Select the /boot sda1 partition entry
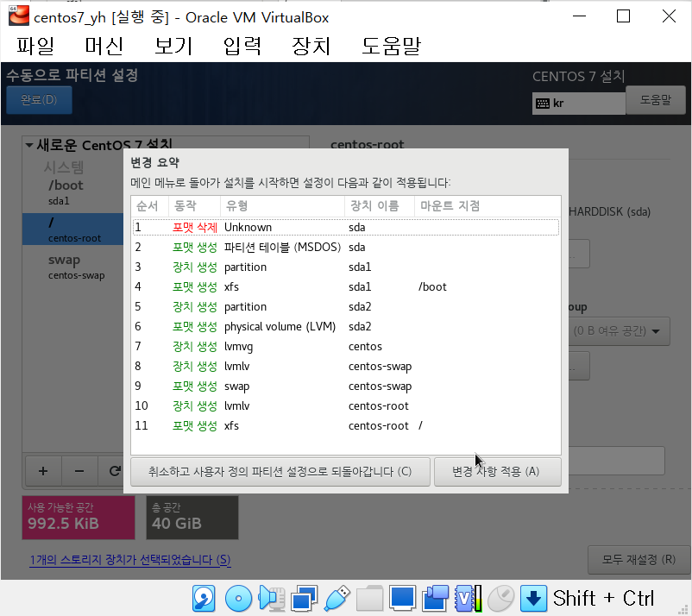The image size is (692, 616). (x=72, y=192)
